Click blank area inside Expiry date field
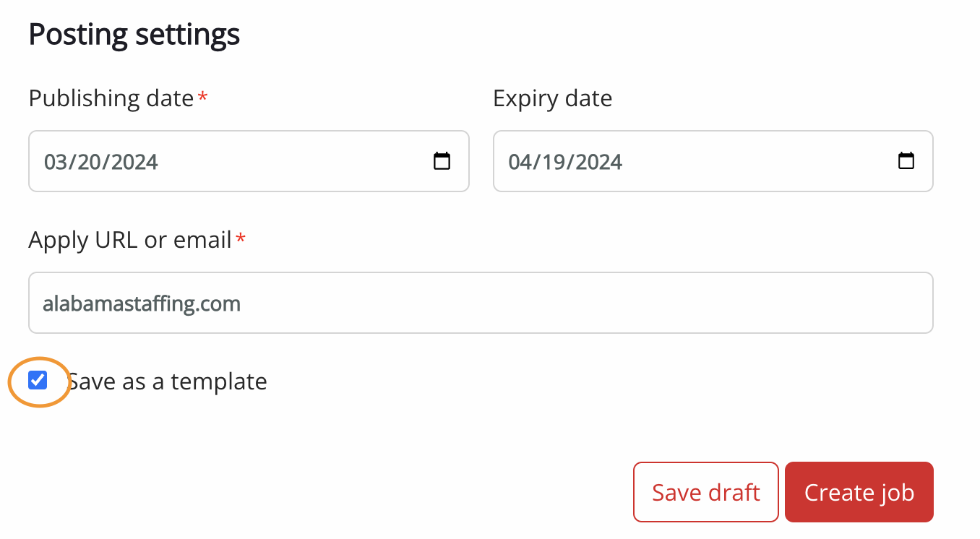 click(x=752, y=161)
